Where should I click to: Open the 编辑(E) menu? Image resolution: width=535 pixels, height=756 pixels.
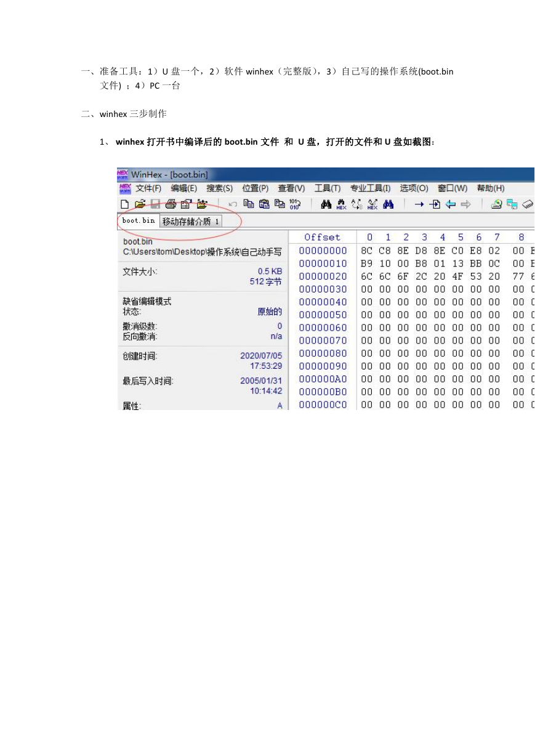coord(184,188)
